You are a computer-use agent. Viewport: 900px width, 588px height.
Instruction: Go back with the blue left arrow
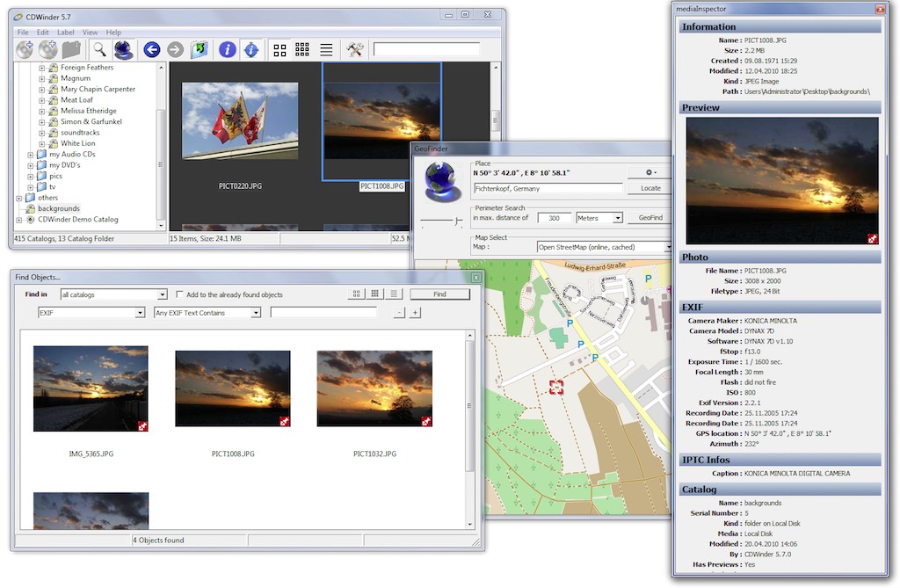151,50
